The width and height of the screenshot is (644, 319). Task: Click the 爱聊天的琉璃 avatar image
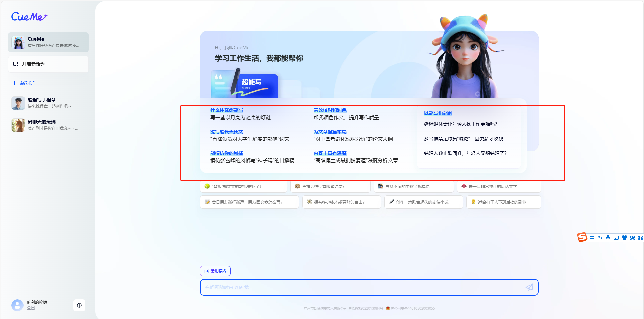[18, 125]
